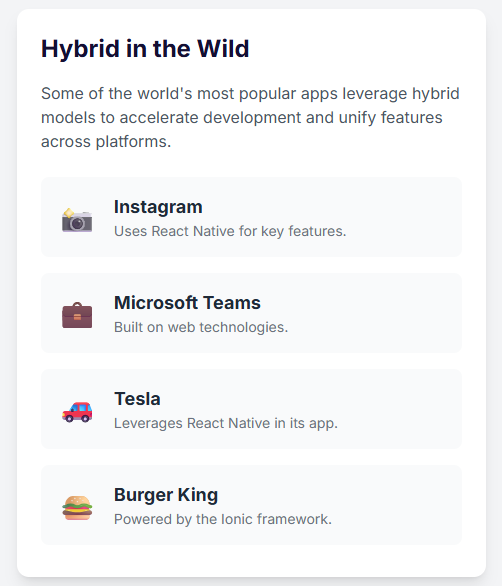Click the briefcase icon beside Microsoft Teams
502x586 pixels.
pos(77,315)
